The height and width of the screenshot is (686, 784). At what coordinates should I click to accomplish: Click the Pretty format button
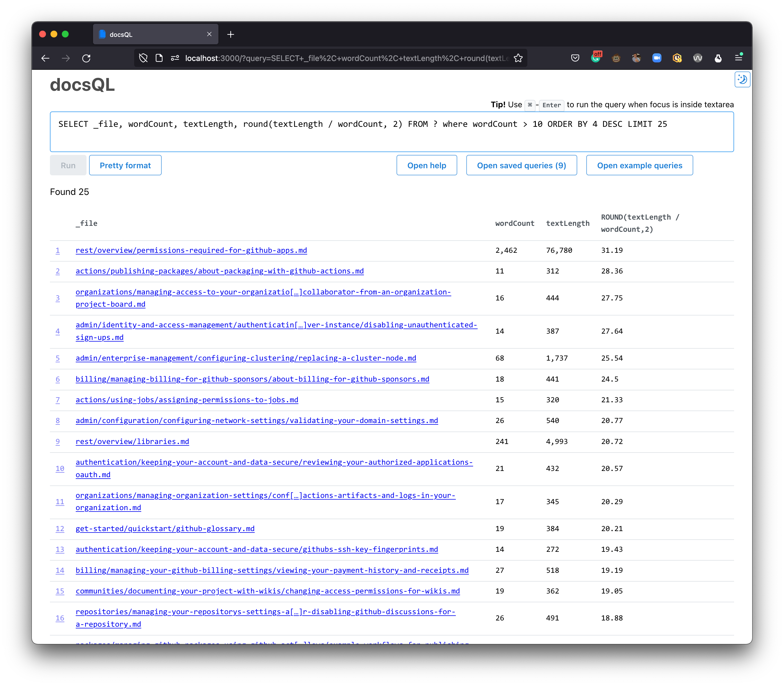(x=125, y=165)
